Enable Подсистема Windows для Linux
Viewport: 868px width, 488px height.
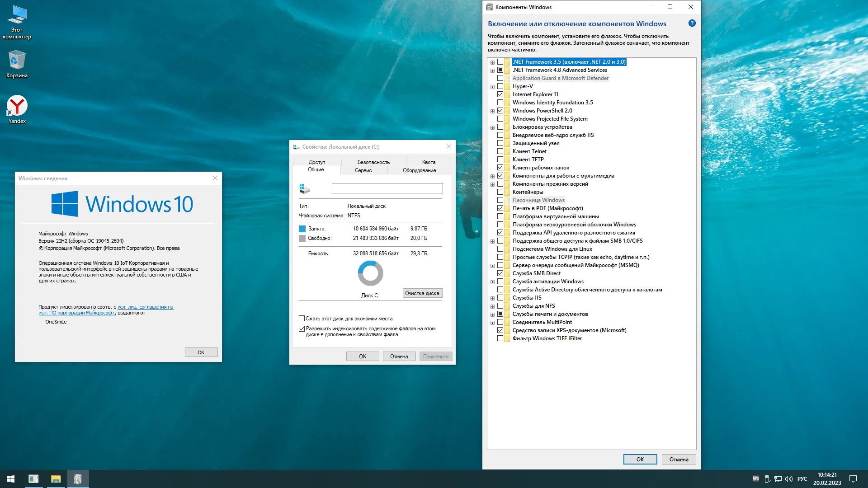click(x=500, y=249)
